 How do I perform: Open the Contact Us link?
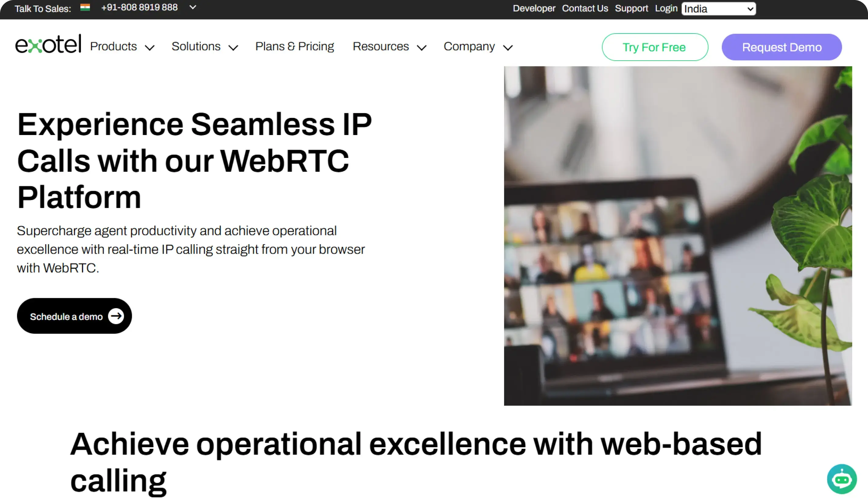585,8
